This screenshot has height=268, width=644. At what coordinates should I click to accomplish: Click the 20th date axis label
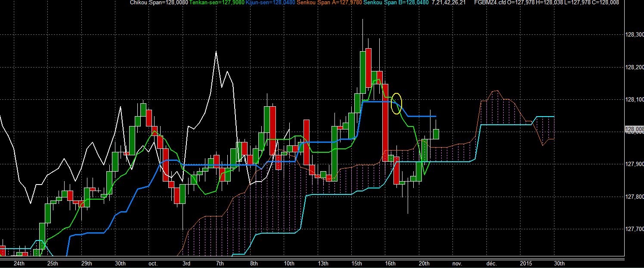424,263
